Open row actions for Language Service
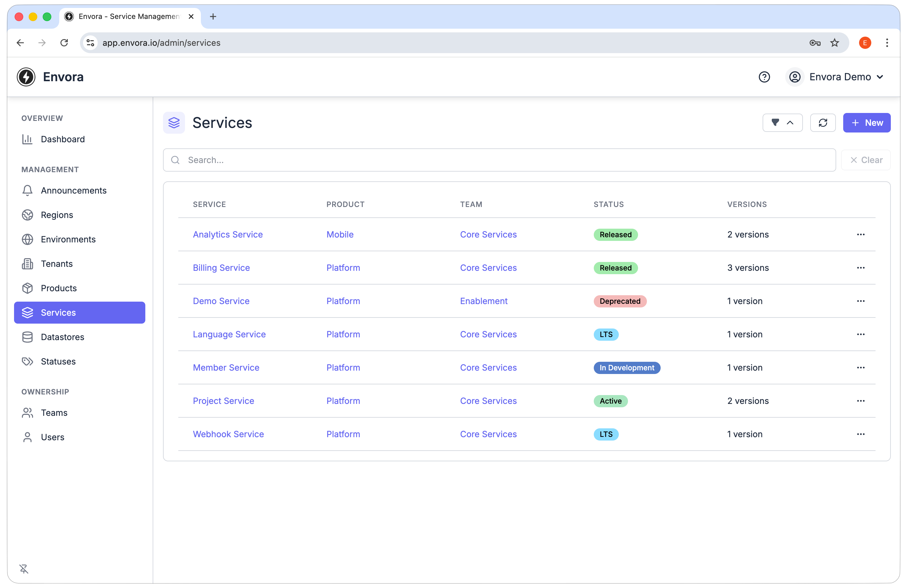 click(861, 334)
